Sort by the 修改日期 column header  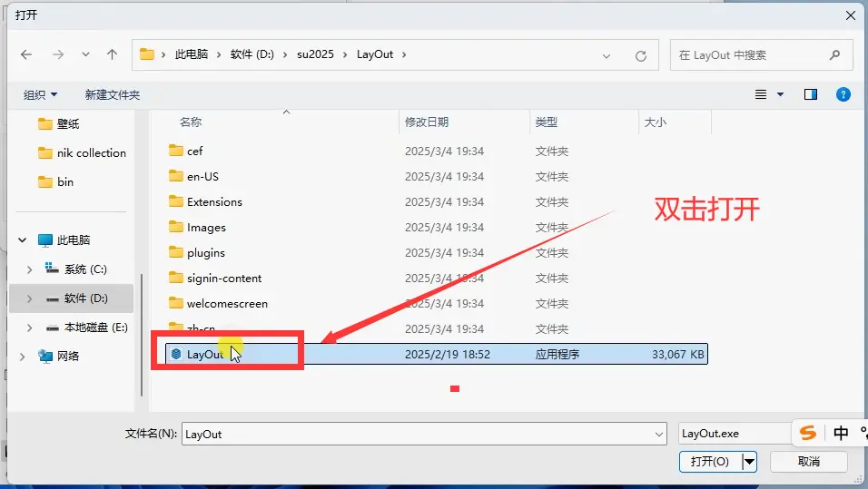pyautogui.click(x=426, y=122)
